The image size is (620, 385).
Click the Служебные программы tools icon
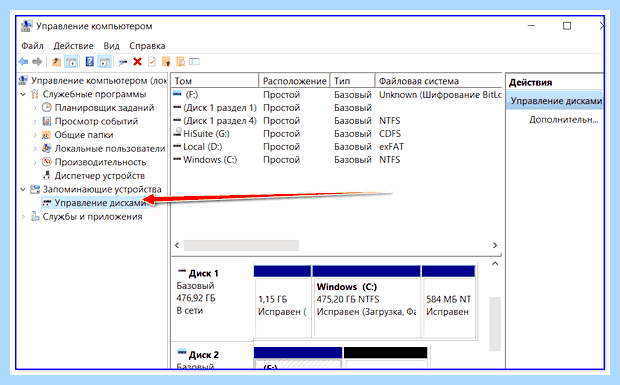[x=35, y=94]
